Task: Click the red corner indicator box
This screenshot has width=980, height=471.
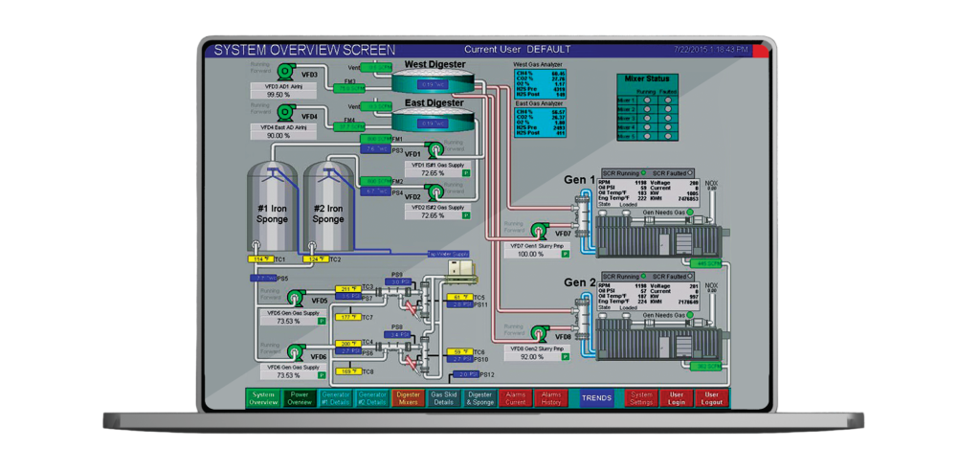Action: (760, 50)
